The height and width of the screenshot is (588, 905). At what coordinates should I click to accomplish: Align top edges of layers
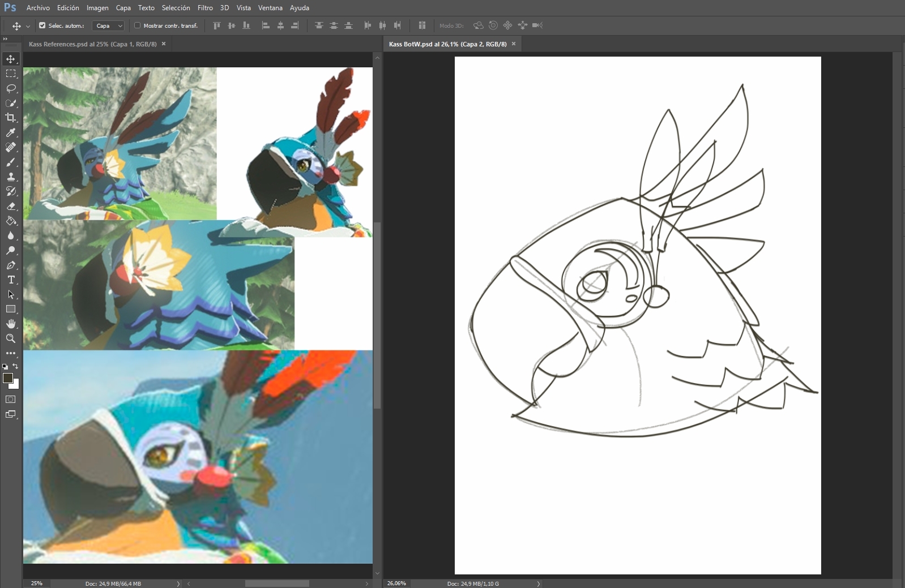[x=216, y=25]
